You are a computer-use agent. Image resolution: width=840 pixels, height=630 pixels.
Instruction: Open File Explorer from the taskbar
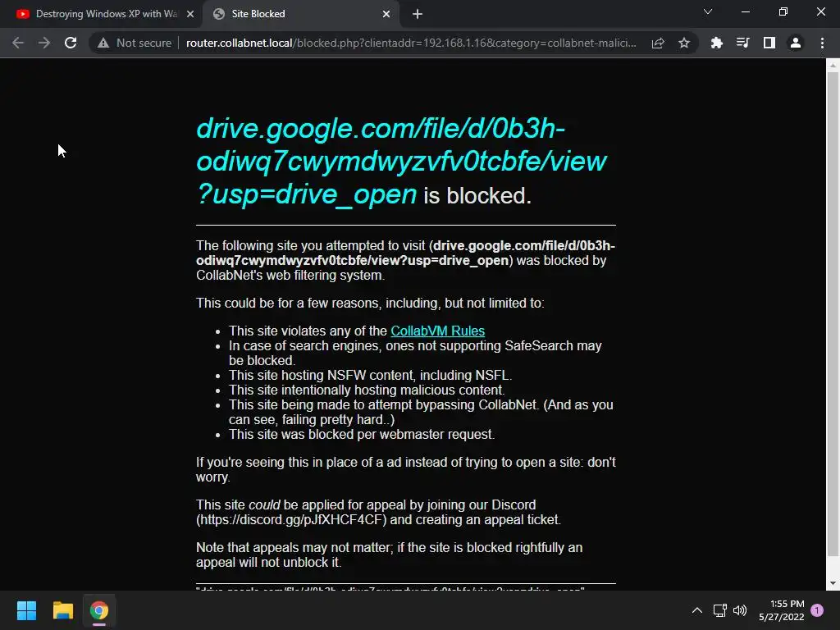pyautogui.click(x=62, y=610)
